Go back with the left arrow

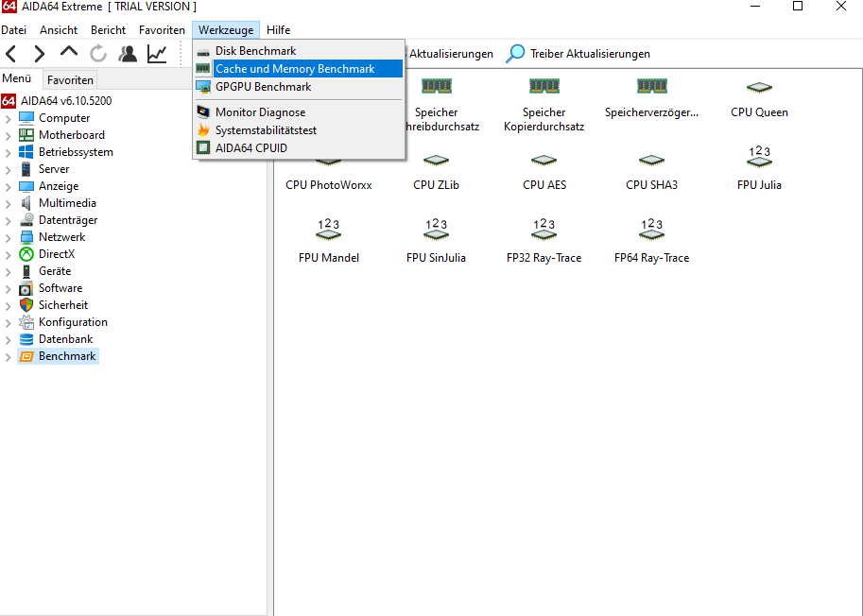[x=11, y=53]
